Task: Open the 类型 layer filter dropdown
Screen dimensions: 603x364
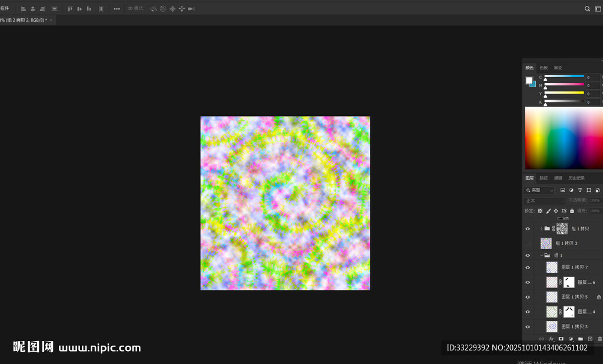Action: tap(539, 190)
